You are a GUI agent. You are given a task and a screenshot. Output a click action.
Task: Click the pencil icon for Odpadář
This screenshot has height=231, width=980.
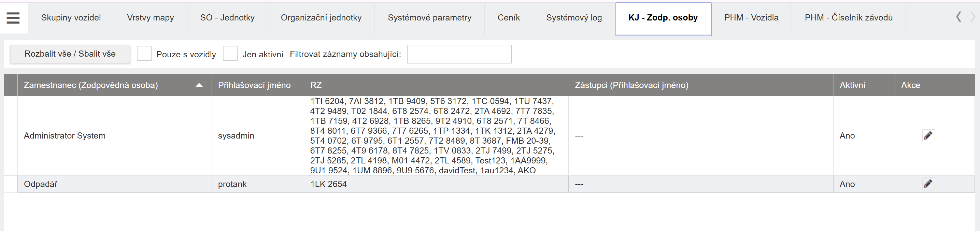click(928, 184)
